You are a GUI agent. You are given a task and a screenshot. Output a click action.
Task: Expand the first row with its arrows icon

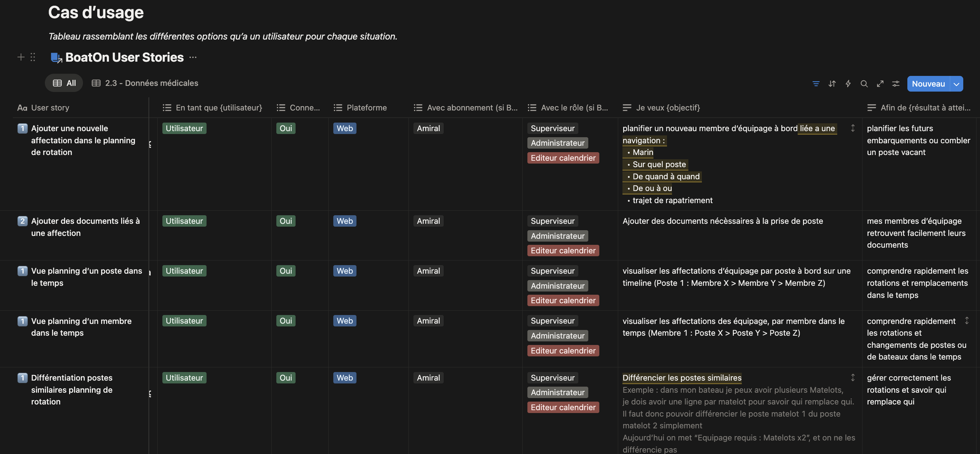(x=853, y=128)
